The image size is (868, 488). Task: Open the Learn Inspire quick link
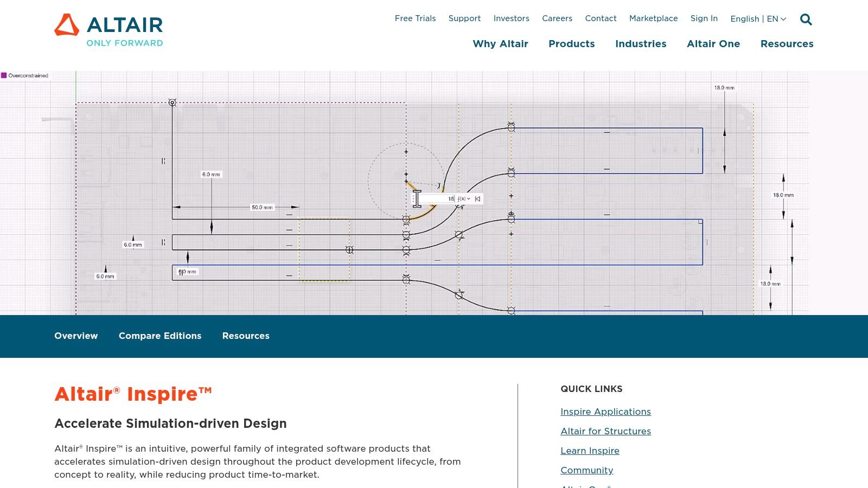[590, 451]
